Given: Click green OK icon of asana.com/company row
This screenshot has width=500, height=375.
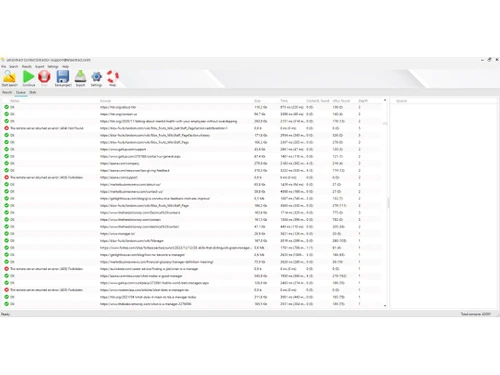Looking at the screenshot, I should [x=6, y=163].
